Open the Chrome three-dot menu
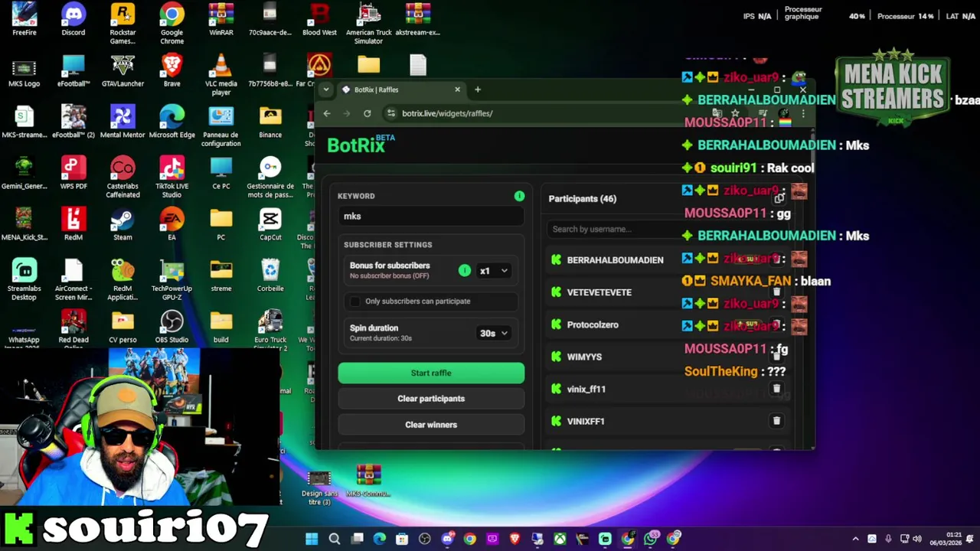Image resolution: width=980 pixels, height=551 pixels. click(x=802, y=113)
